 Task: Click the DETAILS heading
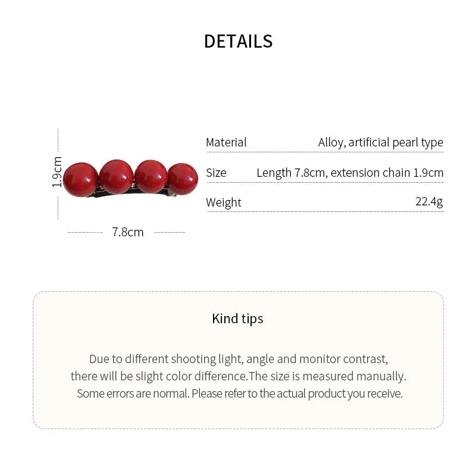[238, 41]
